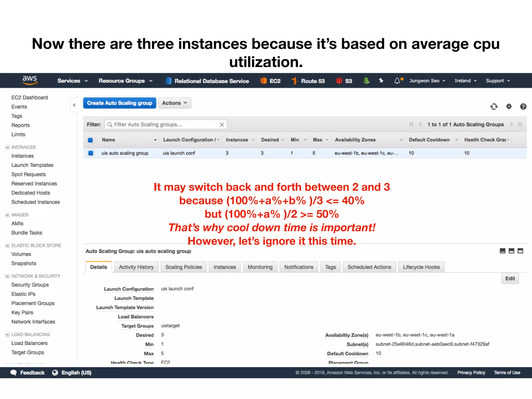Screen dimensions: 532x399
Task: Go to last page of results
Action: tap(520, 124)
